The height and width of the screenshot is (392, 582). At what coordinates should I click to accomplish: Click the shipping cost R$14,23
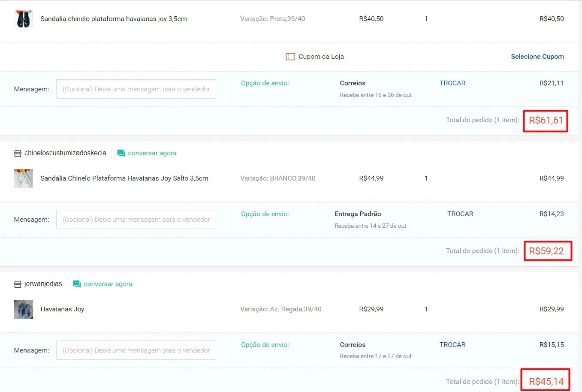point(552,214)
